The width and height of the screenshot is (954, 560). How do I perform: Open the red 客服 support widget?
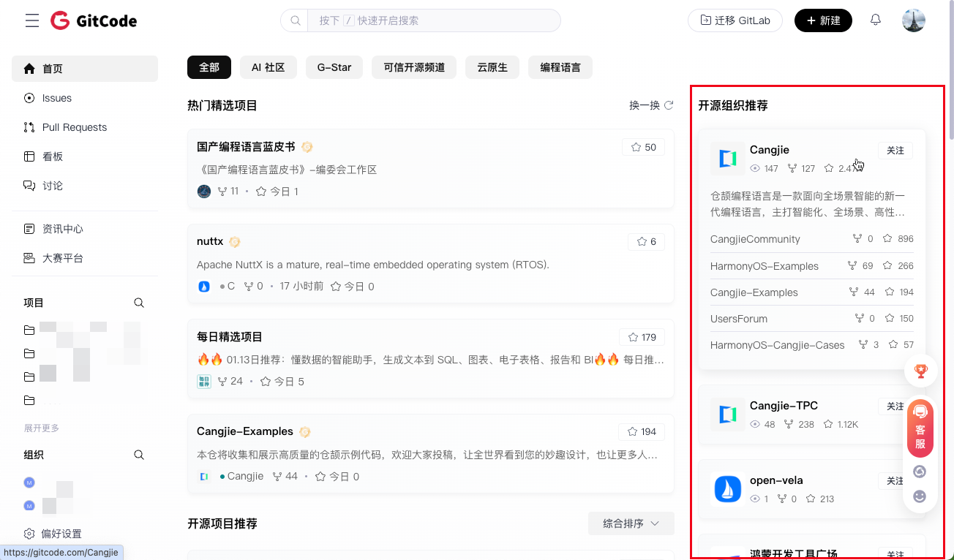[x=920, y=428]
